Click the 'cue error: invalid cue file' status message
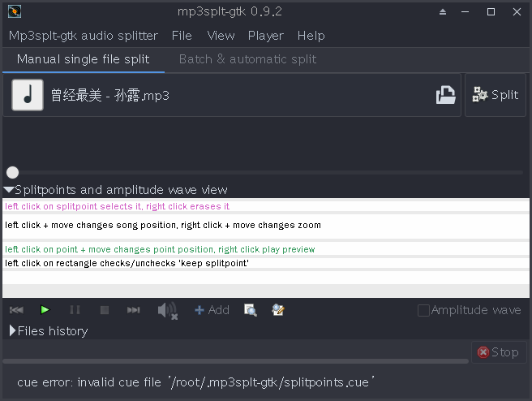The height and width of the screenshot is (401, 532). click(195, 382)
